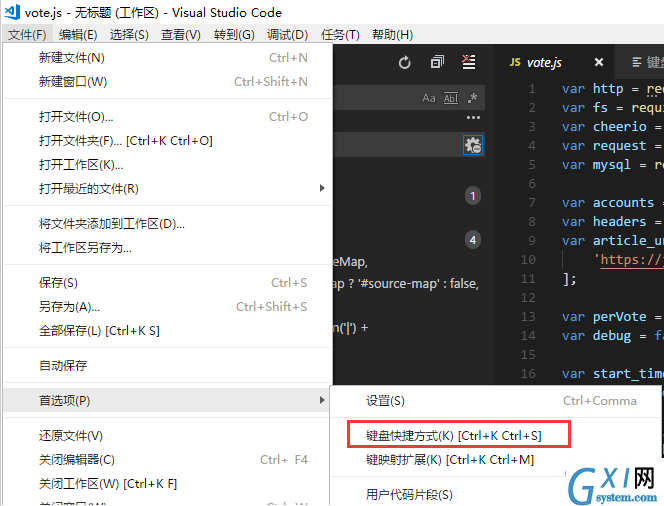
Task: Click the collapse all search results icon
Action: tap(437, 62)
